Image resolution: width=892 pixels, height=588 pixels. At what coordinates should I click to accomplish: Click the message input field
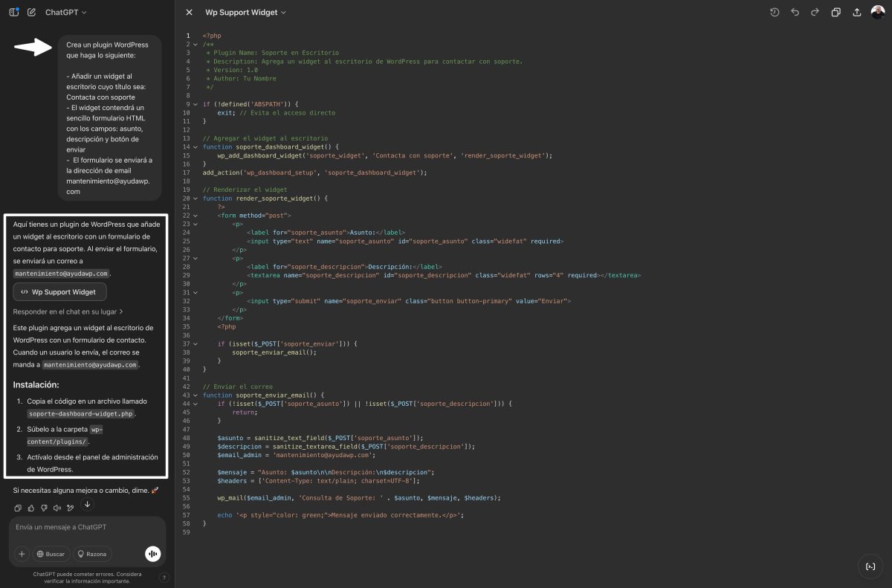(85, 527)
